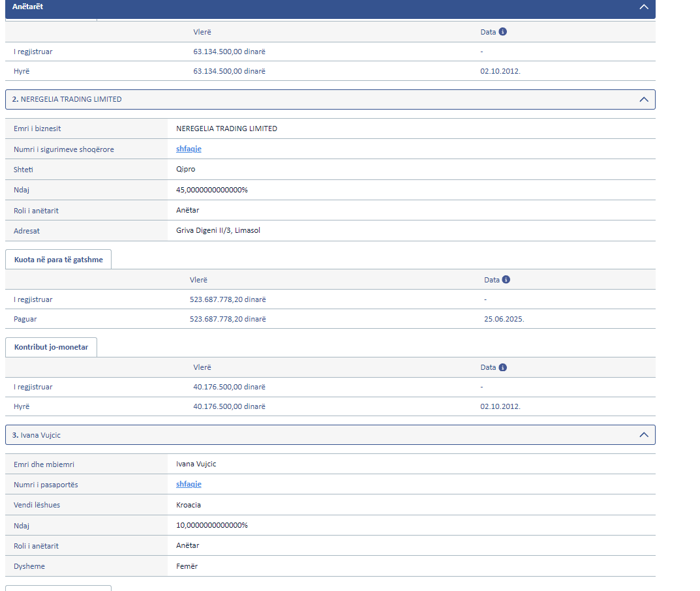Viewport: 700px width, 591px height.
Task: Click 40.176.500,00 dinarë in I regjistruar row
Action: click(229, 387)
